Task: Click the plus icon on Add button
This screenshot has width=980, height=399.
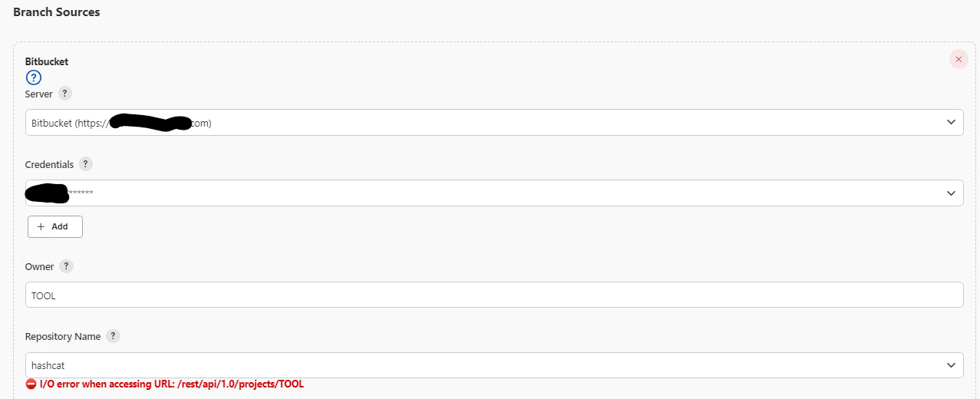Action: point(41,226)
